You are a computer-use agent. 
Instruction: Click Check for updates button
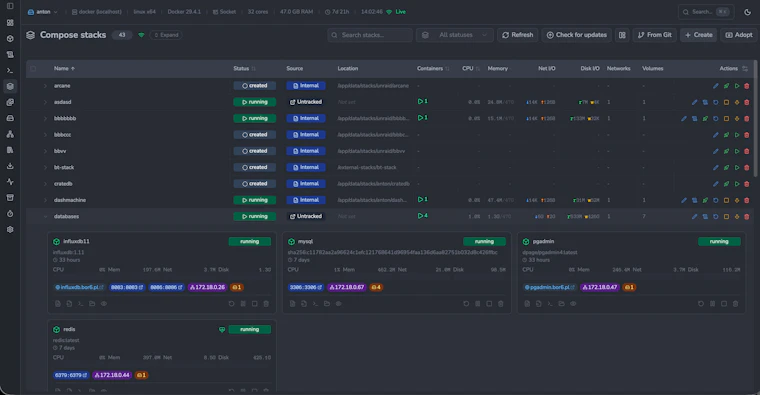tap(577, 35)
